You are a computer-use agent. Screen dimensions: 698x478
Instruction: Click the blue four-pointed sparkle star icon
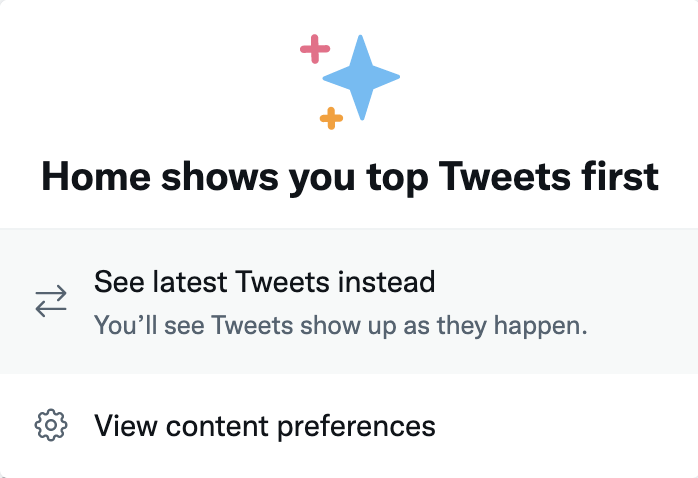(360, 77)
